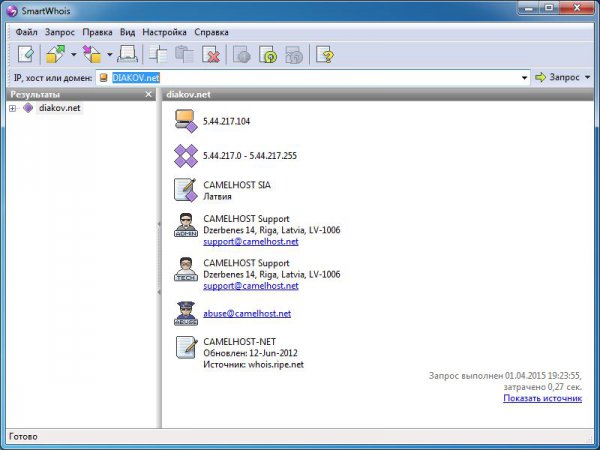Open the Правка menu
Viewport: 600px width, 450px height.
click(98, 32)
